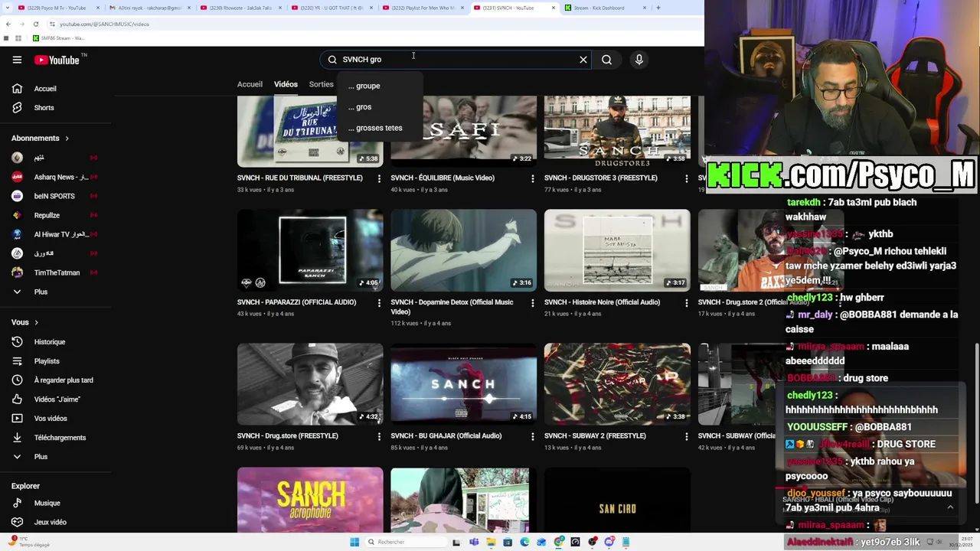The image size is (980, 551).
Task: Expand the Abonnements section chevron
Action: [x=67, y=139]
